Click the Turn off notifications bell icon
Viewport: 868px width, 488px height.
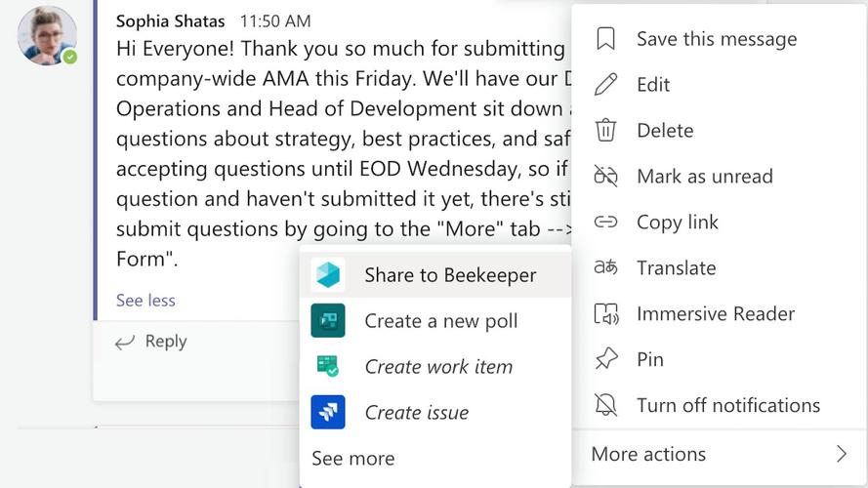pyautogui.click(x=605, y=405)
